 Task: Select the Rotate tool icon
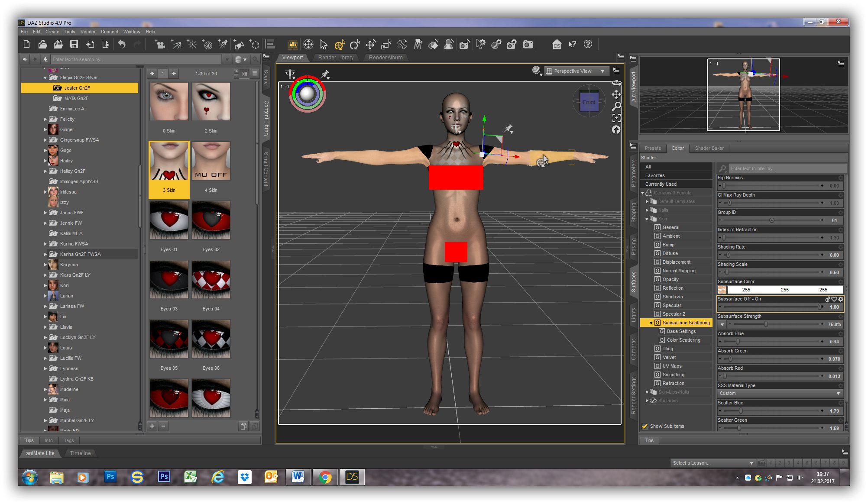[x=355, y=44]
